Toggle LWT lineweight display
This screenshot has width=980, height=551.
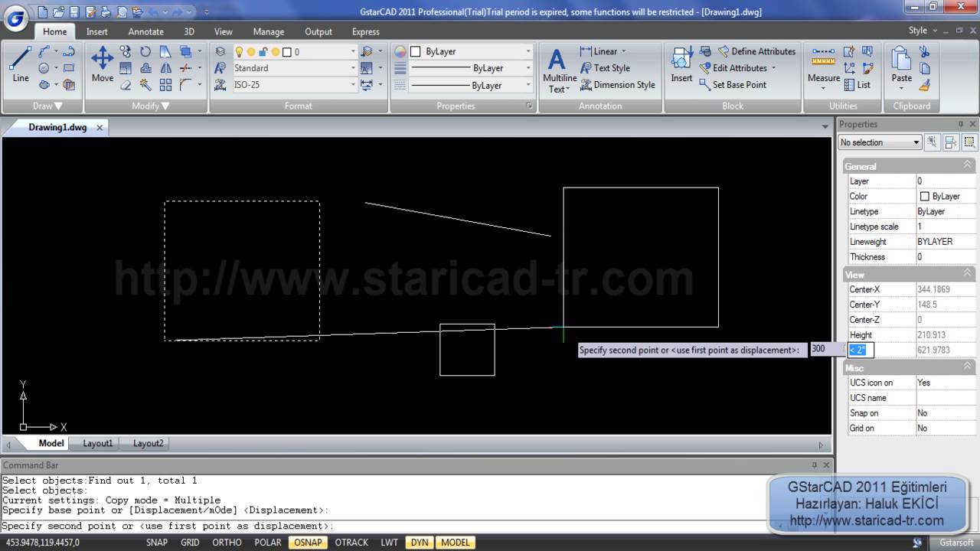tap(389, 543)
